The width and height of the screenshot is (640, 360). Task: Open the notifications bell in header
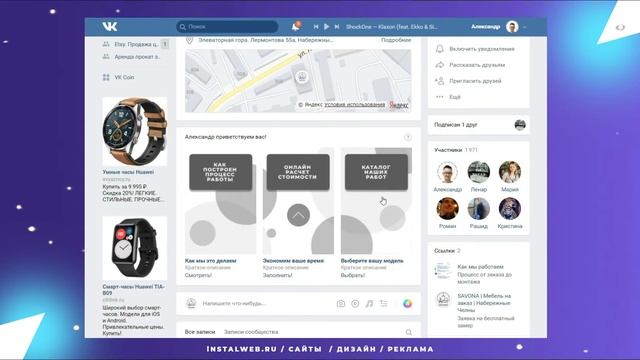click(296, 27)
